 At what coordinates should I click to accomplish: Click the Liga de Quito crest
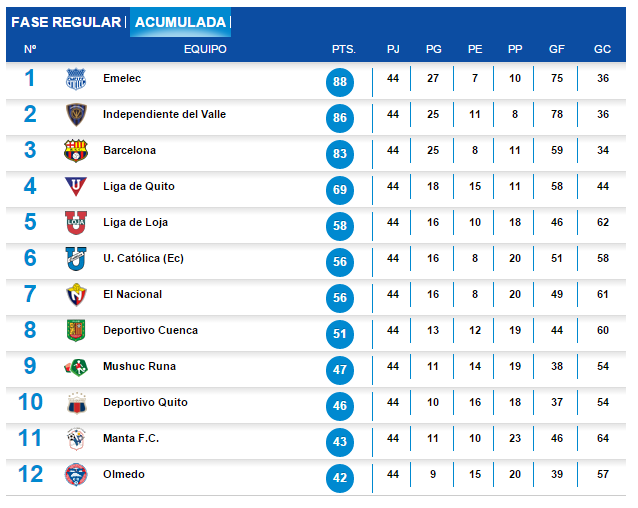[77, 187]
